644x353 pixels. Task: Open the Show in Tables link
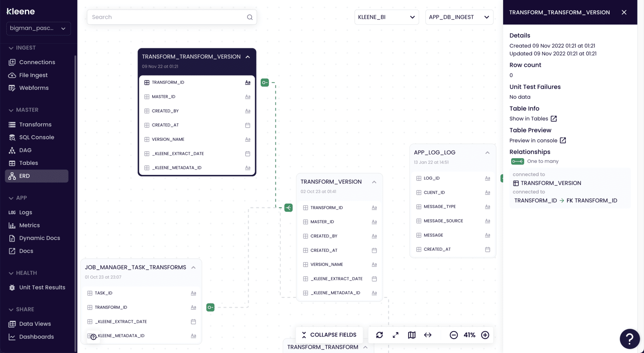(x=533, y=119)
